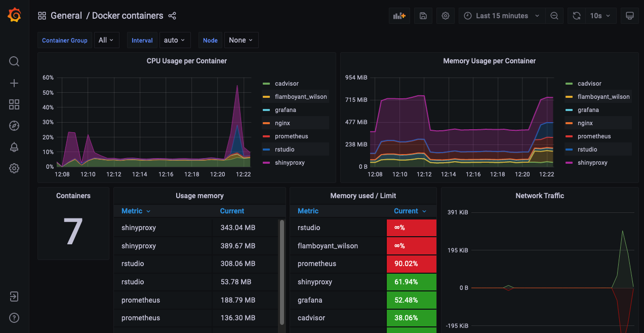Sort Usage memory table by Current column

pos(232,211)
